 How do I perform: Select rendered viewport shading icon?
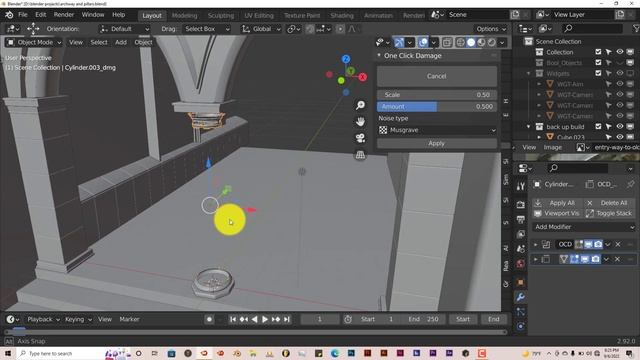492,42
